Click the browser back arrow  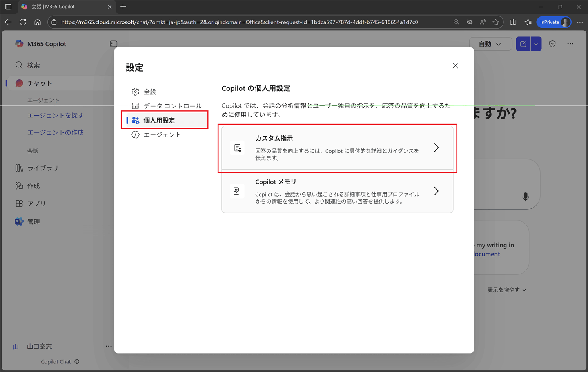8,22
